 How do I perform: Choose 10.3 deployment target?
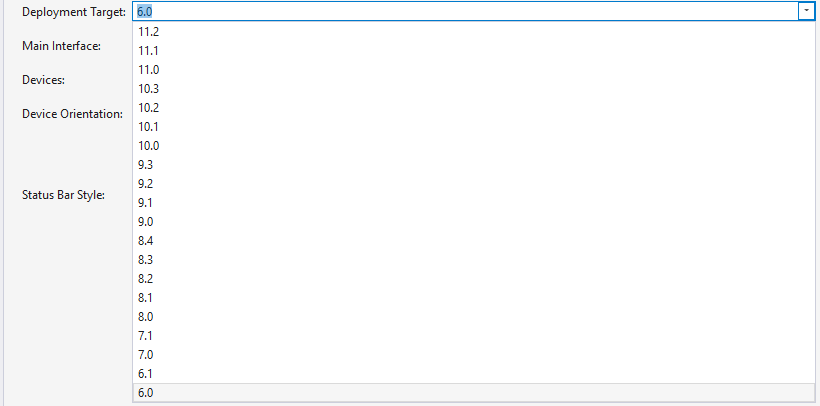click(149, 89)
